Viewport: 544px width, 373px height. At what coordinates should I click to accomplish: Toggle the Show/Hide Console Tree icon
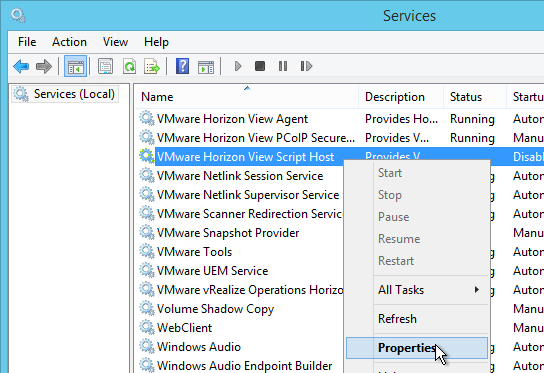coord(76,66)
